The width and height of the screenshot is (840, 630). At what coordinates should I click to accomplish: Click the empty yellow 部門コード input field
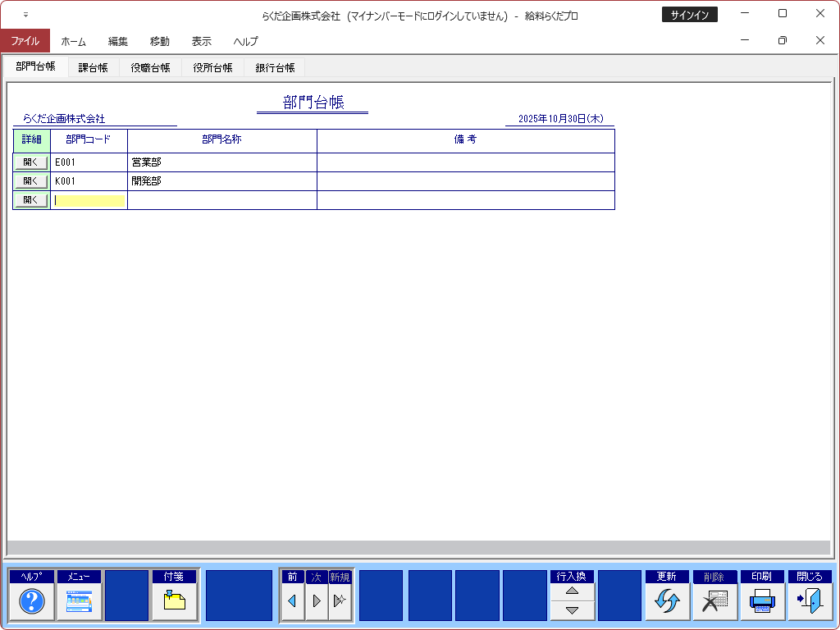(x=89, y=200)
